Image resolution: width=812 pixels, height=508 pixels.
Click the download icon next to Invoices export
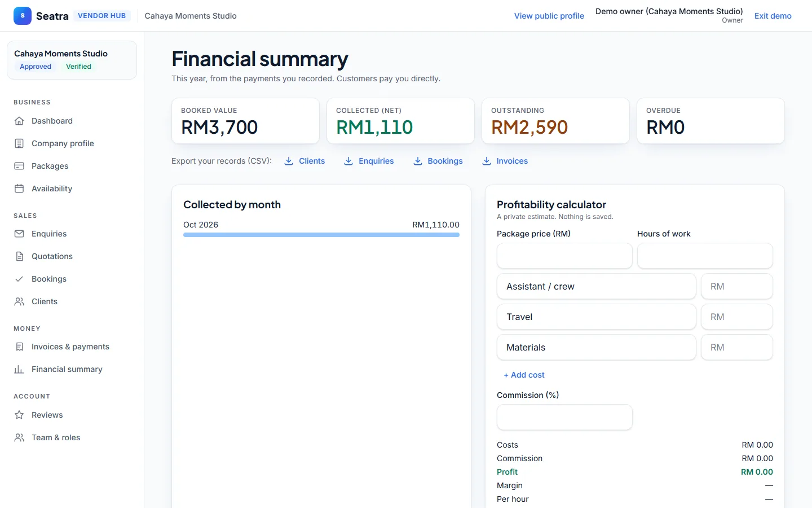(487, 161)
